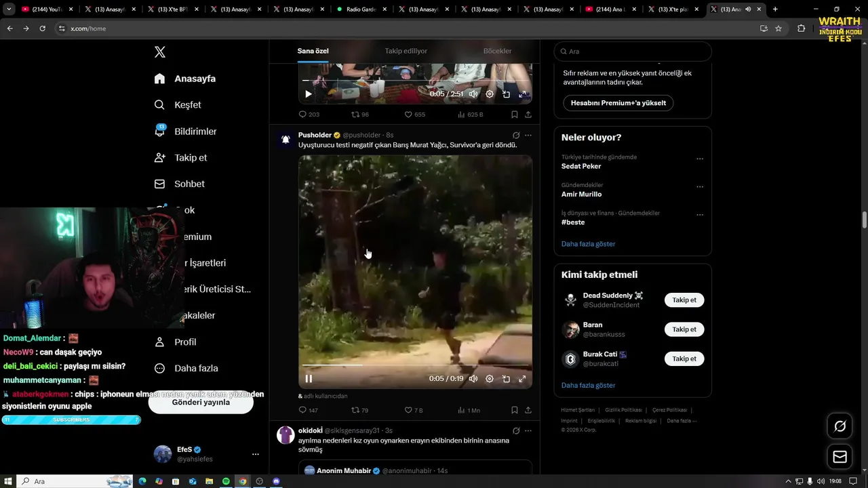Viewport: 868px width, 488px height.
Task: Focus the Ara search field on X
Action: (x=633, y=52)
